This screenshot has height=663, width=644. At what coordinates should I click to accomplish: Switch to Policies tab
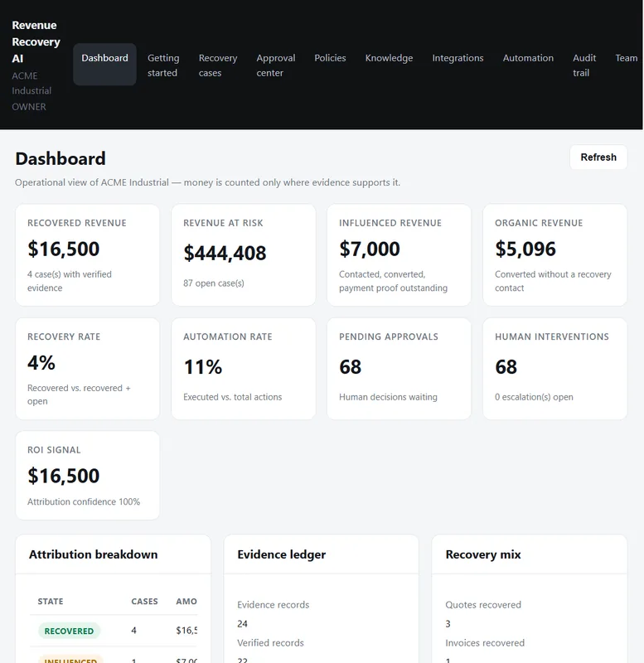point(330,58)
